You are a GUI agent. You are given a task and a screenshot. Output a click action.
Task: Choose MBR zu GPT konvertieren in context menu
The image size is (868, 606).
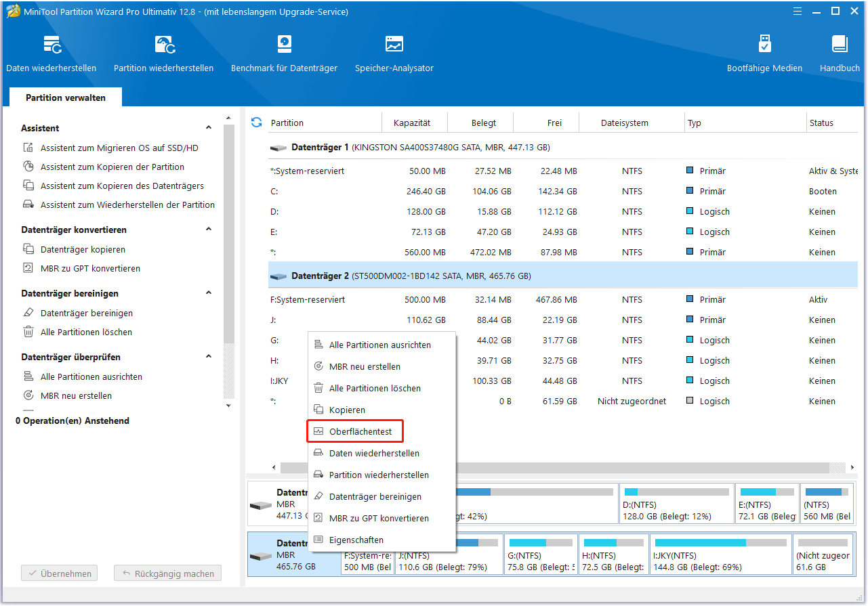tap(381, 518)
